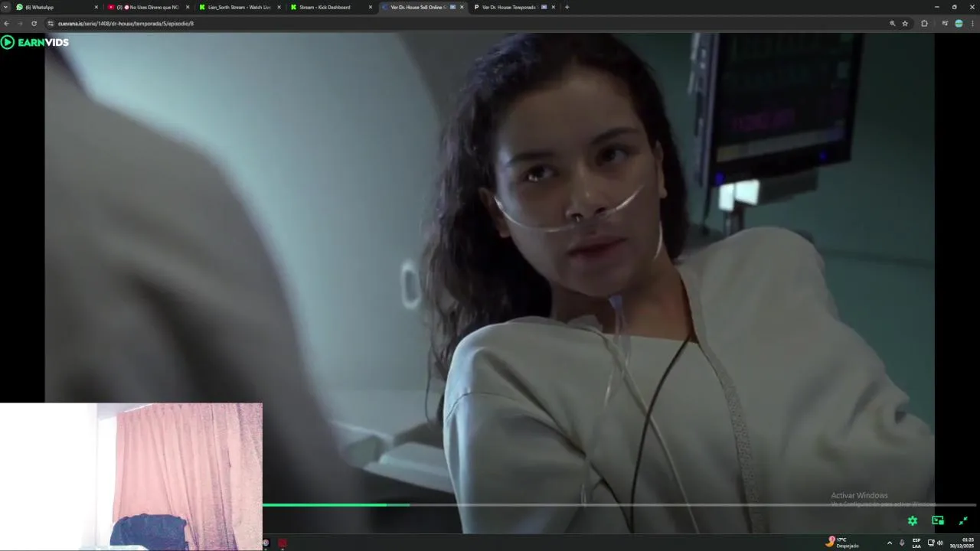Open the video player settings gear

point(913,520)
